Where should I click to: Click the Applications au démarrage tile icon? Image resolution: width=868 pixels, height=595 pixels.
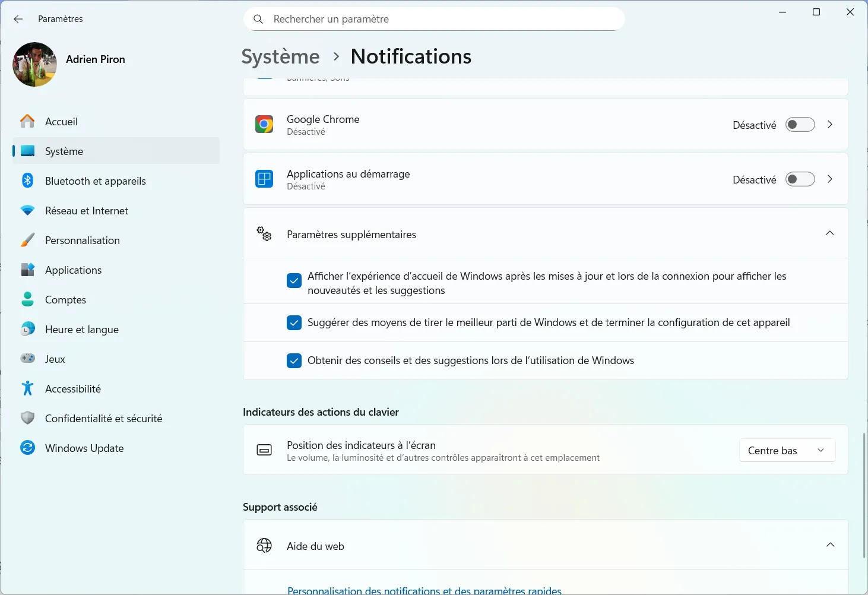264,179
